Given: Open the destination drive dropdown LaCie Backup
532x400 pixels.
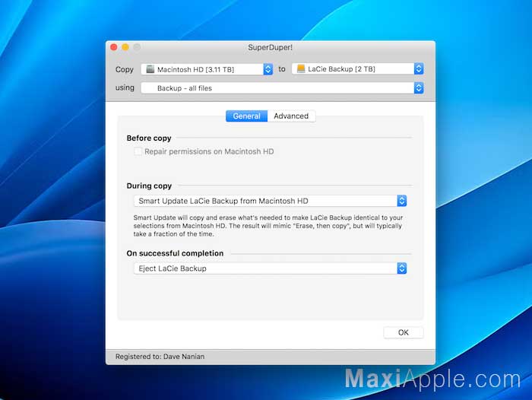Looking at the screenshot, I should (x=358, y=69).
